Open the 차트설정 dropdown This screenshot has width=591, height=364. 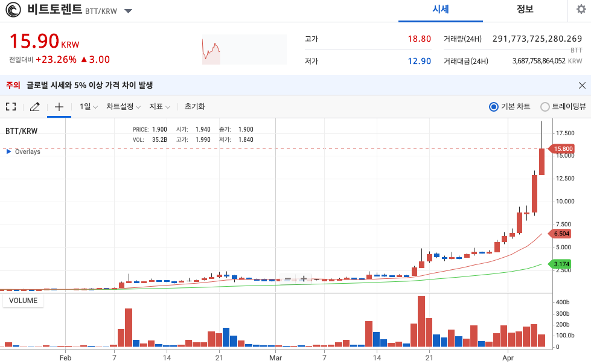(x=123, y=107)
